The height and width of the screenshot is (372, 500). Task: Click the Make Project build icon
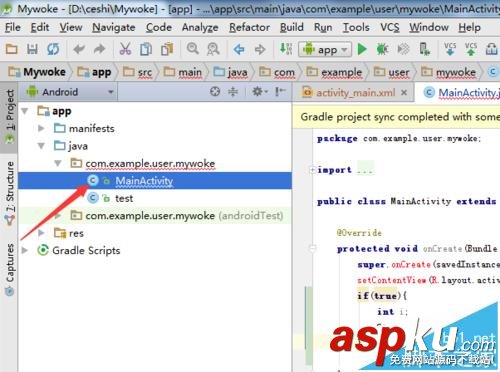[286, 49]
